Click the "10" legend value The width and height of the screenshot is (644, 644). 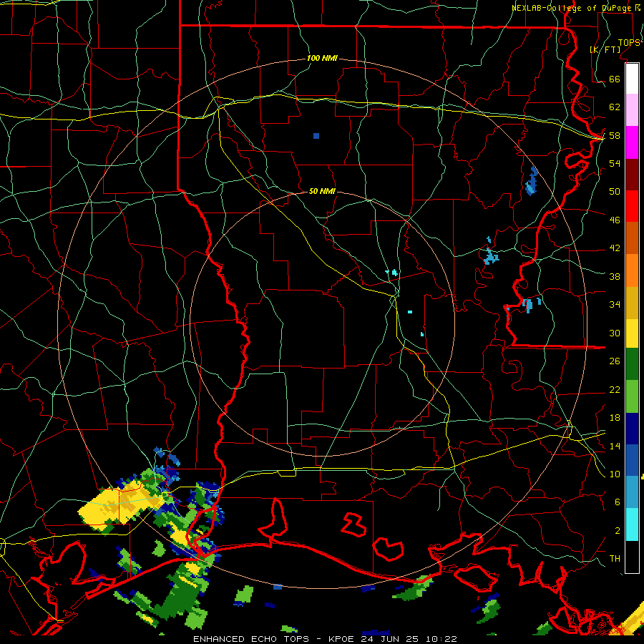point(615,474)
